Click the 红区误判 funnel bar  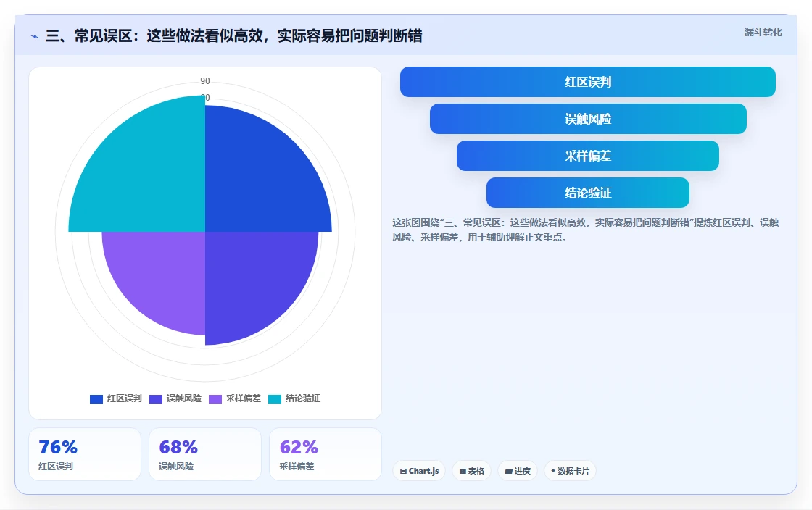(588, 82)
